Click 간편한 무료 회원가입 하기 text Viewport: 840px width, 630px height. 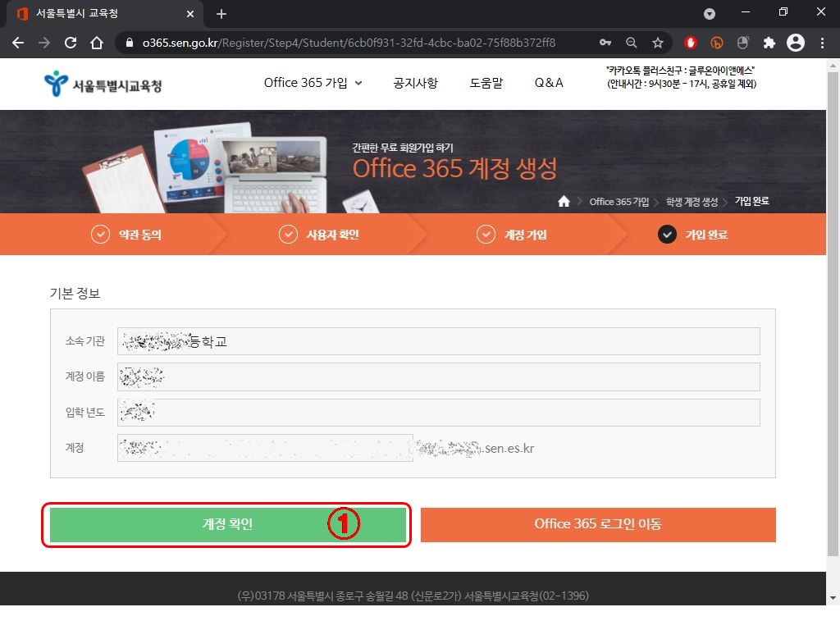click(402, 148)
